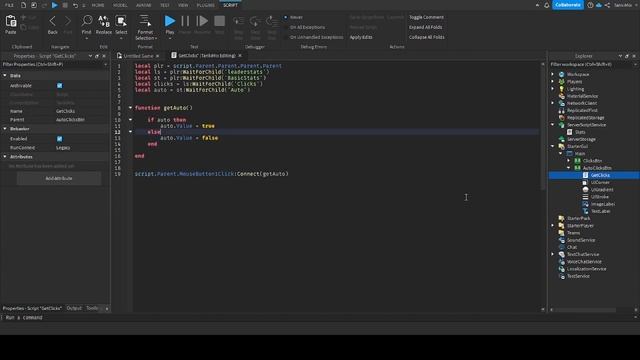Click the ReplicatedStorage icon in Explorer
640x360 pixels.
[x=562, y=118]
